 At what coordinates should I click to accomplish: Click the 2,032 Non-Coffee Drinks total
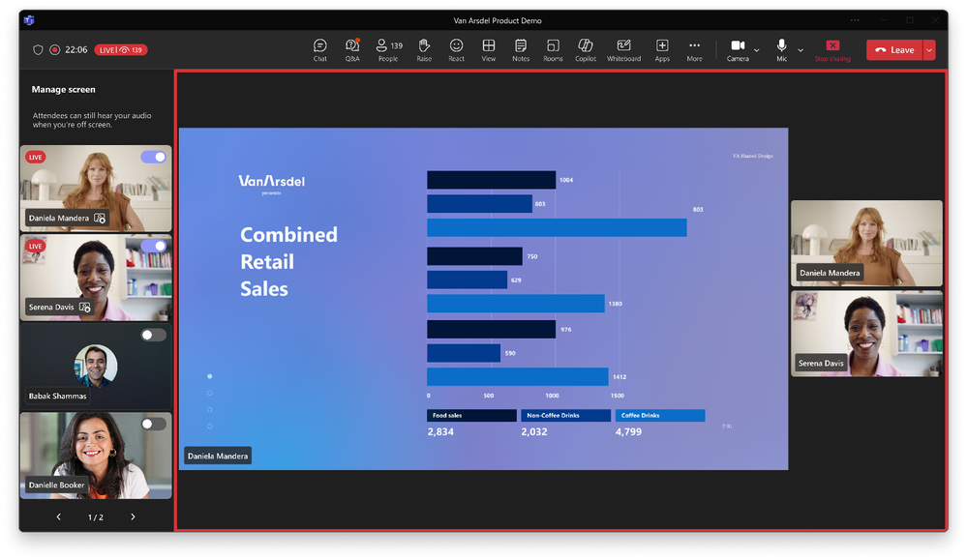tap(534, 432)
